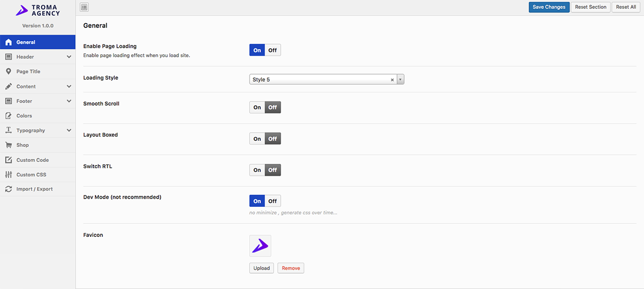The height and width of the screenshot is (289, 644).
Task: Click the Header layout icon in sidebar
Action: coord(8,57)
